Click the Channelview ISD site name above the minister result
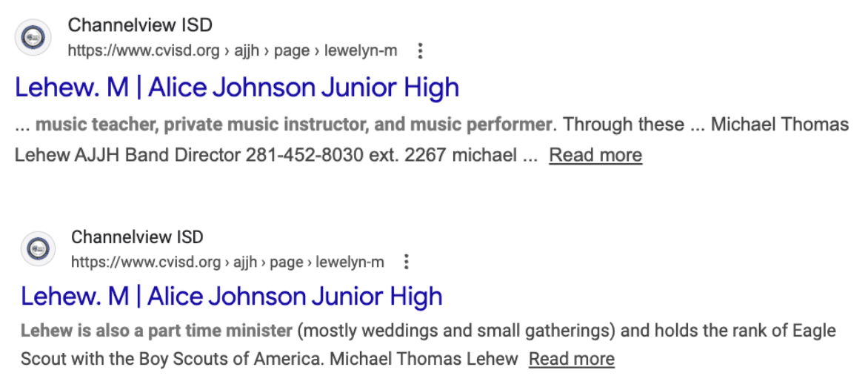This screenshot has width=868, height=390. coord(137,237)
